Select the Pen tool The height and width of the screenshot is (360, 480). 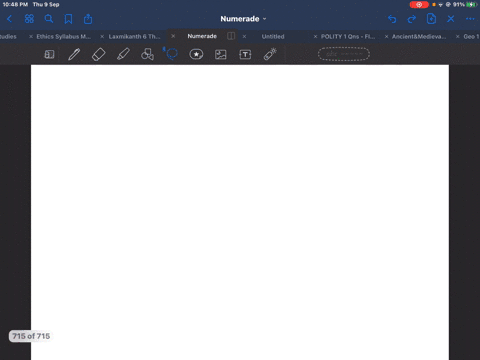click(x=74, y=54)
